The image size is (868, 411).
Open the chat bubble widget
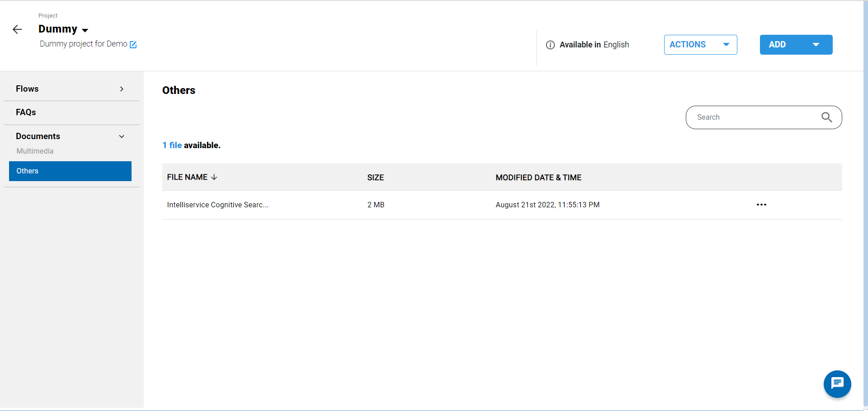(837, 384)
